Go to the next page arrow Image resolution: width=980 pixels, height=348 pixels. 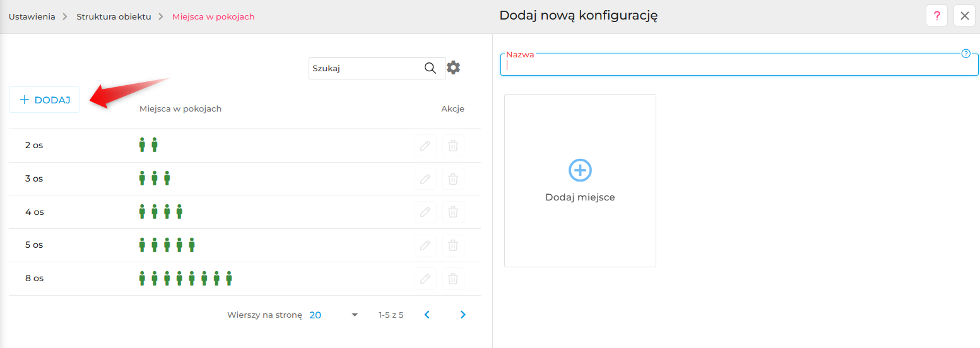[x=463, y=315]
